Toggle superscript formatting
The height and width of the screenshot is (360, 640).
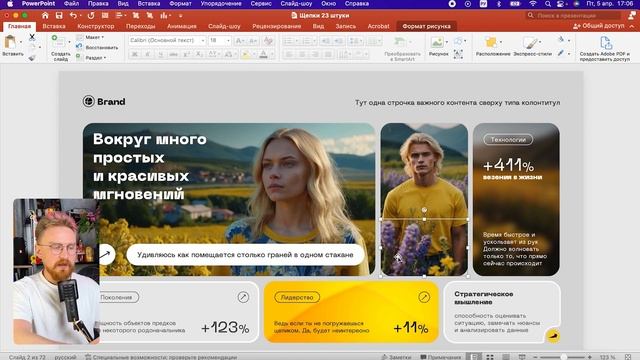click(187, 54)
